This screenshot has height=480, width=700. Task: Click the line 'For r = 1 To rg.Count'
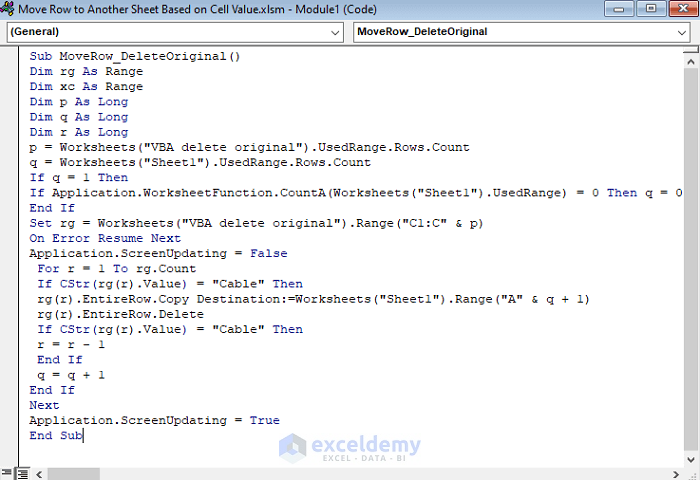(117, 269)
